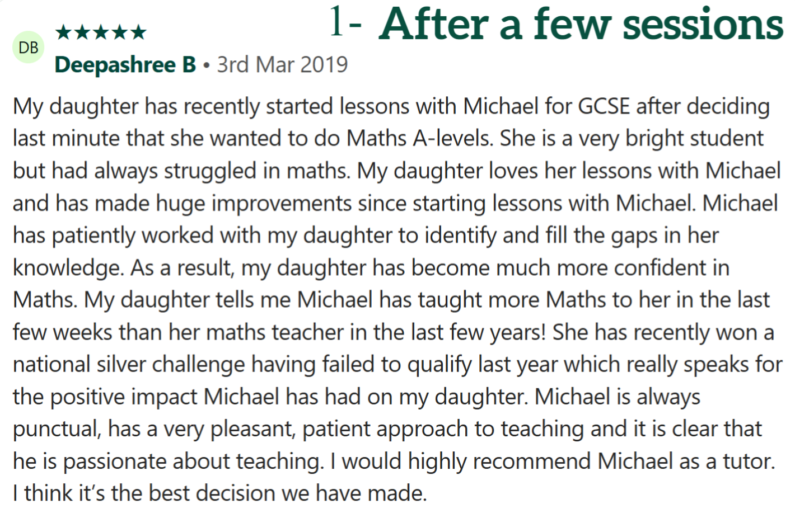Click the sentence about the best decision
This screenshot has width=795, height=532.
click(x=219, y=494)
